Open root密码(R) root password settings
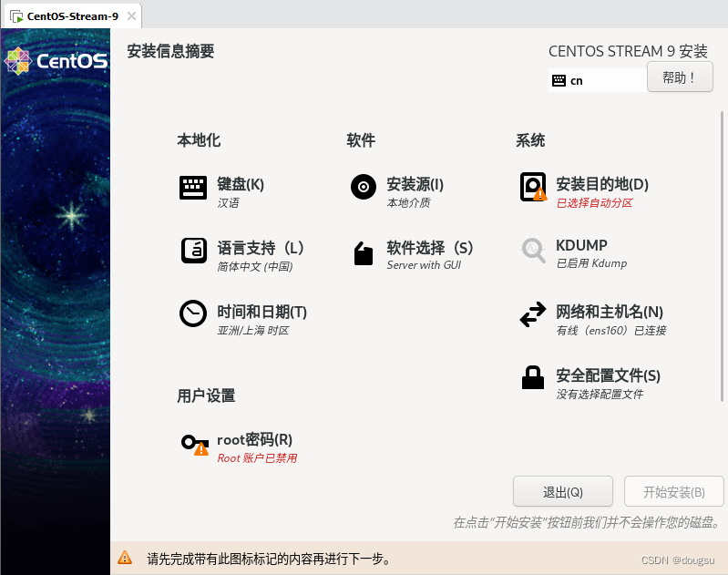 tap(255, 439)
